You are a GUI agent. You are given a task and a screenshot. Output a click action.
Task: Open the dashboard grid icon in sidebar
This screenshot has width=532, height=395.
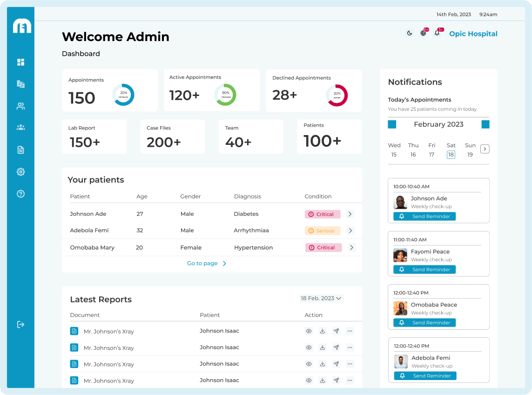pos(20,62)
